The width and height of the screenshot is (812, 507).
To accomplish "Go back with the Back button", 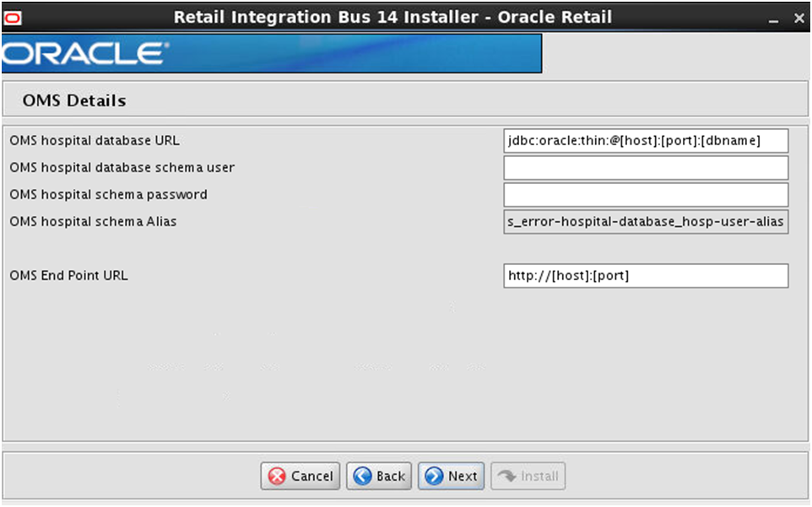I will click(379, 476).
